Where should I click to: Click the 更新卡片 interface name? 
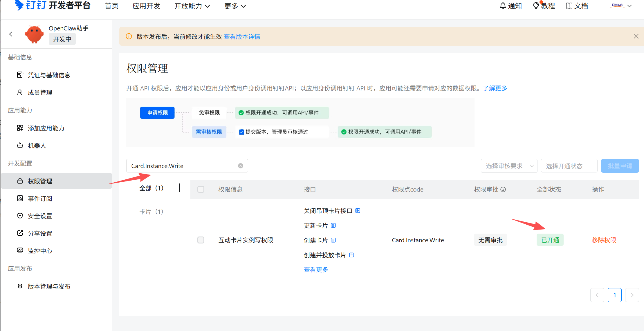click(x=316, y=225)
